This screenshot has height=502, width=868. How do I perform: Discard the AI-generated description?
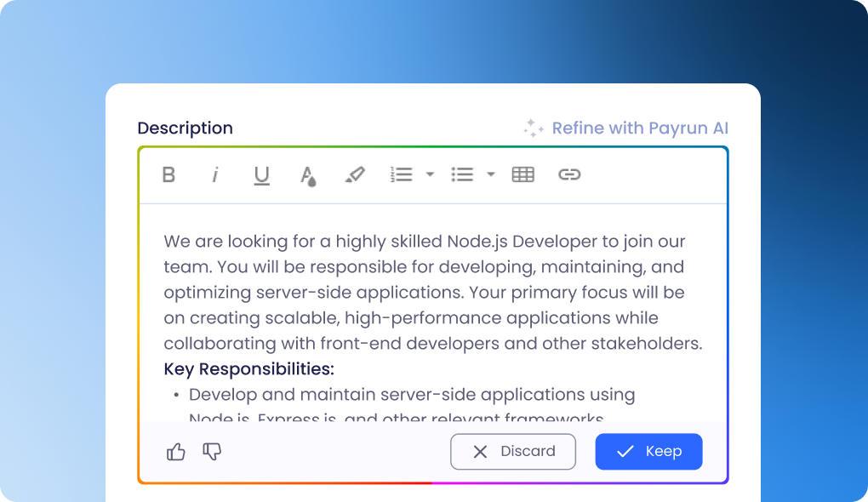pos(513,452)
